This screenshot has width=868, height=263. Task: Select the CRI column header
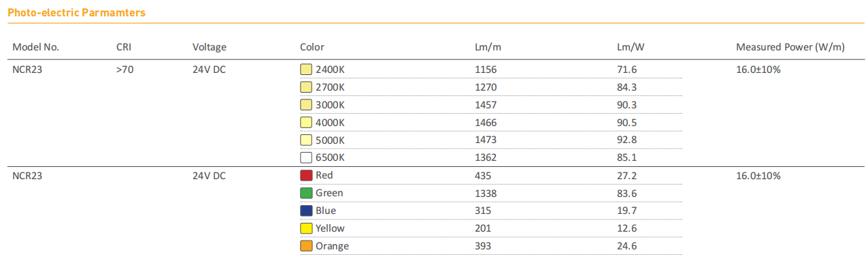click(124, 48)
